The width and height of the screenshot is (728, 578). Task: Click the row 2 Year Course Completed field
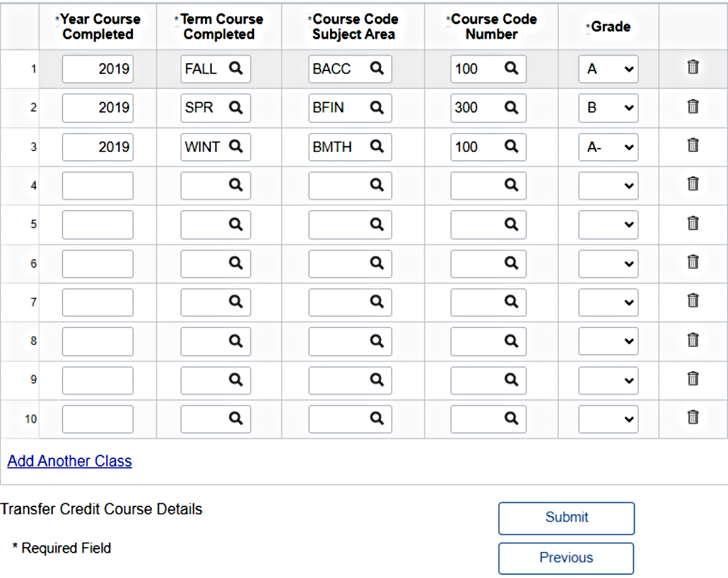point(98,108)
